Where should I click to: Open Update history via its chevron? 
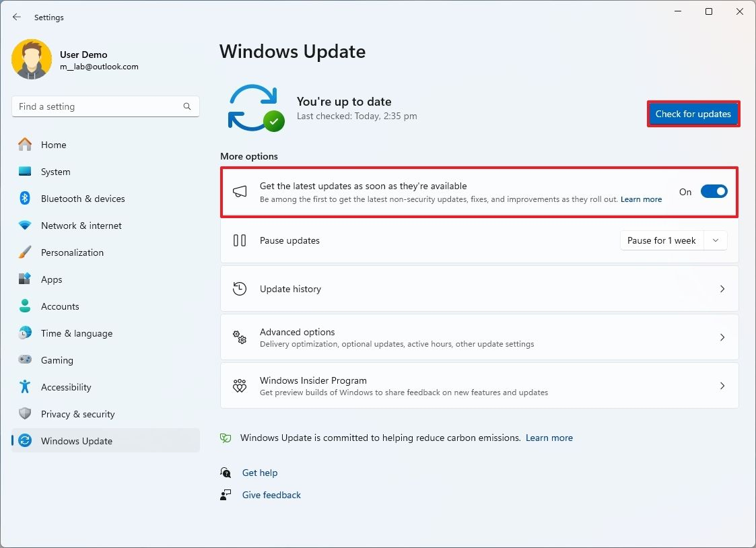722,289
